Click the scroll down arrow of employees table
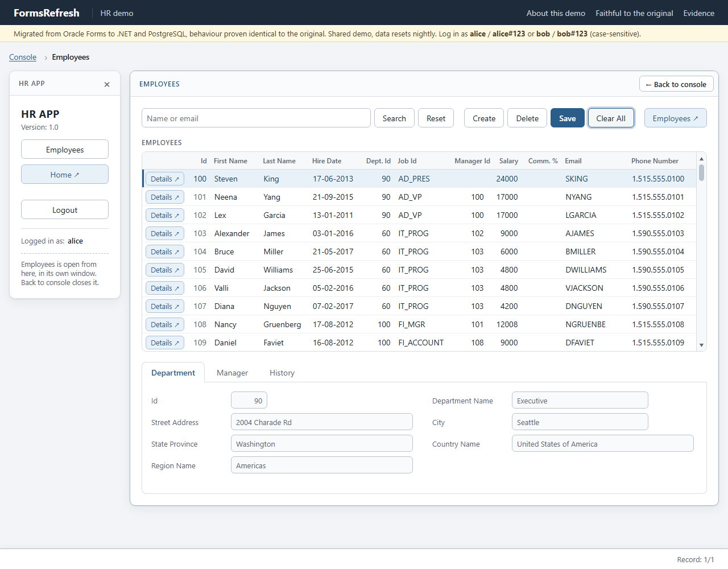Viewport: 728px width, 569px height. 701,345
